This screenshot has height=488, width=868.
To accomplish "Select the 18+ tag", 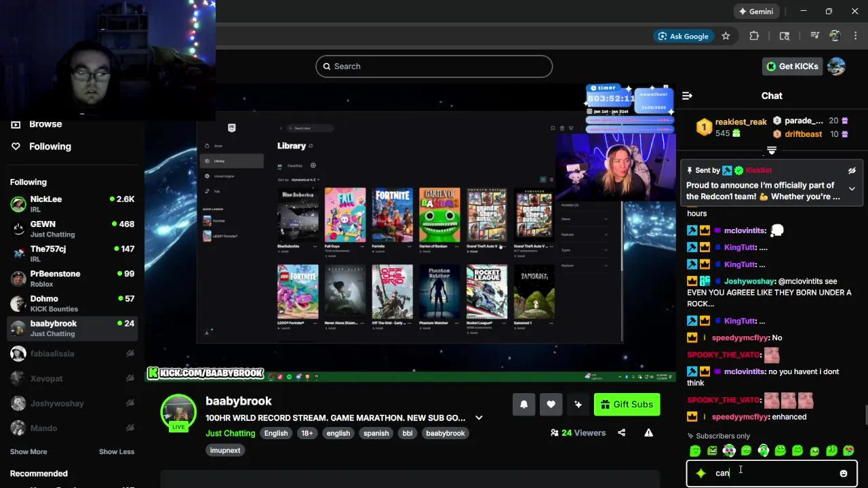I will click(x=307, y=433).
